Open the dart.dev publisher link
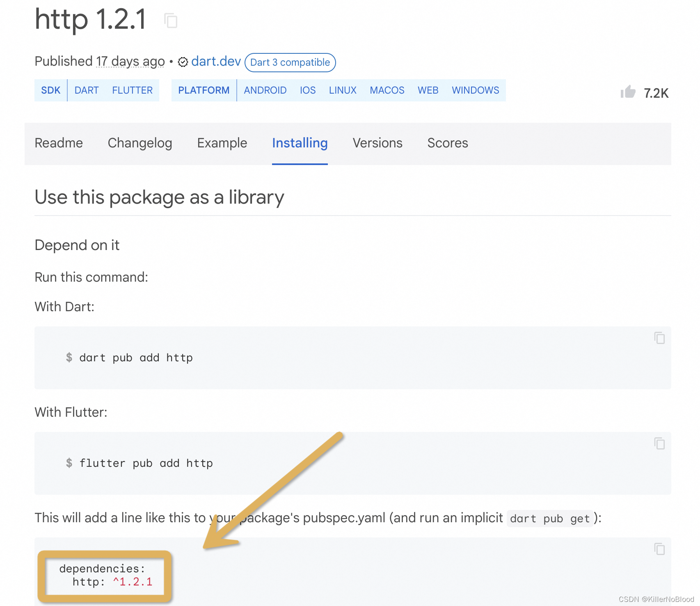Viewport: 700px width, 606px height. tap(216, 61)
